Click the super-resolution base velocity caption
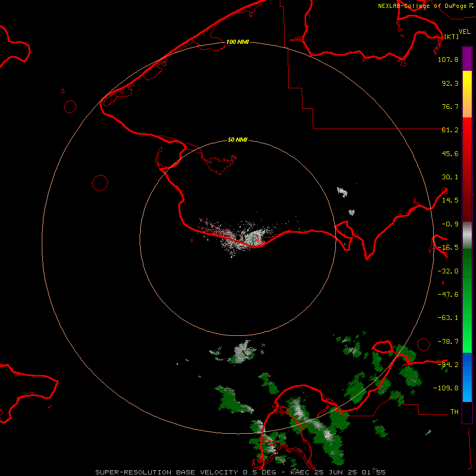The height and width of the screenshot is (476, 476). tap(241, 472)
